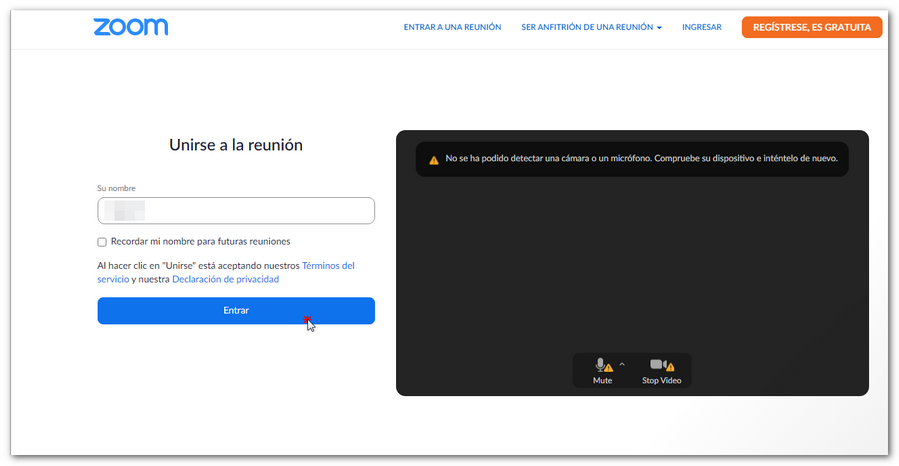Expand audio options caret next to Mute

pyautogui.click(x=622, y=364)
